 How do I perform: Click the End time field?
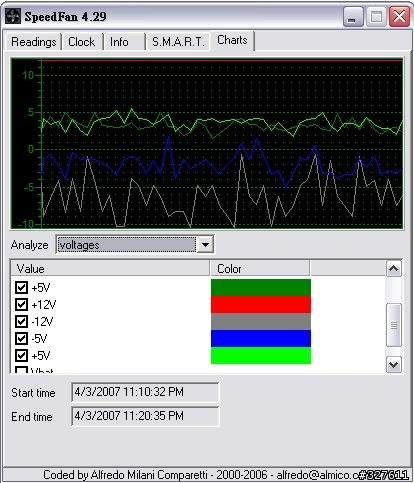(145, 416)
